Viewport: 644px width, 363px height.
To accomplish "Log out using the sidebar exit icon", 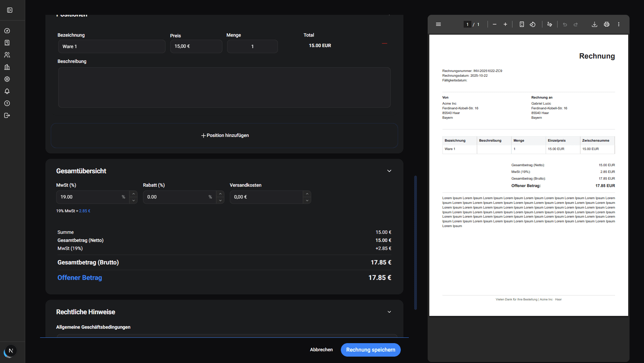I will click(7, 115).
